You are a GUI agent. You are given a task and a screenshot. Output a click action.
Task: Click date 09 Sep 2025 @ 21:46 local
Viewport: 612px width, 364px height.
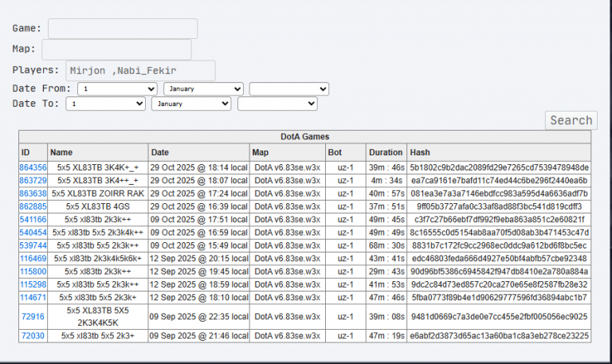click(x=198, y=336)
